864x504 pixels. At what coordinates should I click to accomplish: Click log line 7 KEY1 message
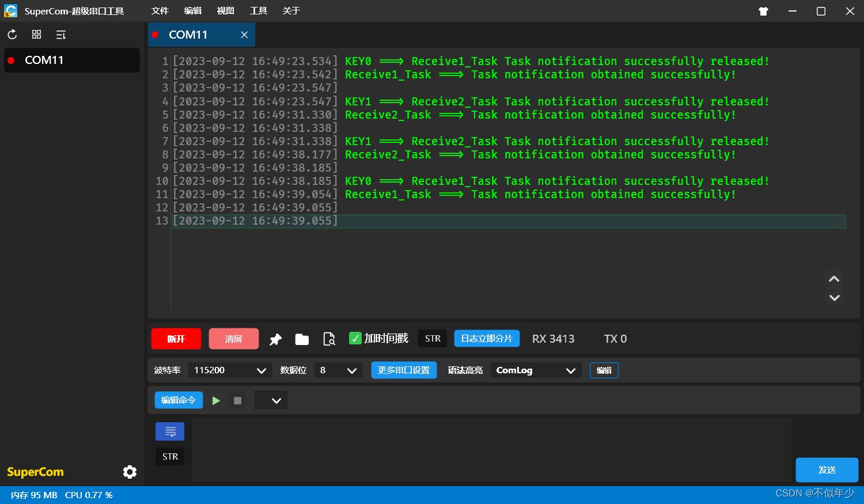point(557,142)
